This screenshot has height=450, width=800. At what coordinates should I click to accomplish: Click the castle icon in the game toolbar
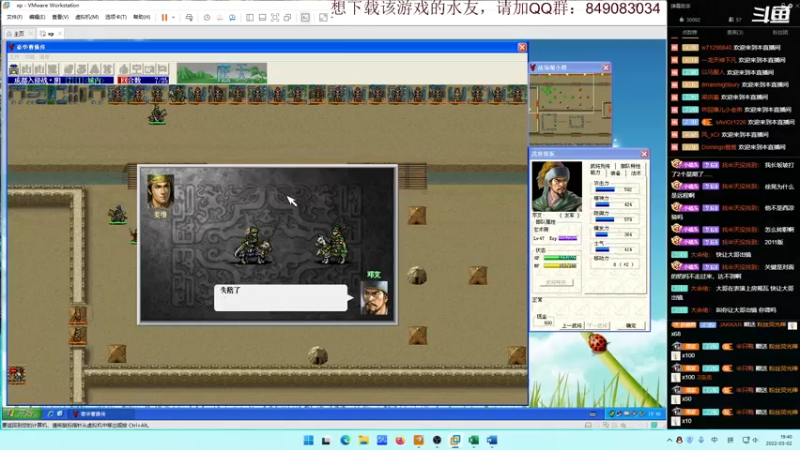coord(14,69)
